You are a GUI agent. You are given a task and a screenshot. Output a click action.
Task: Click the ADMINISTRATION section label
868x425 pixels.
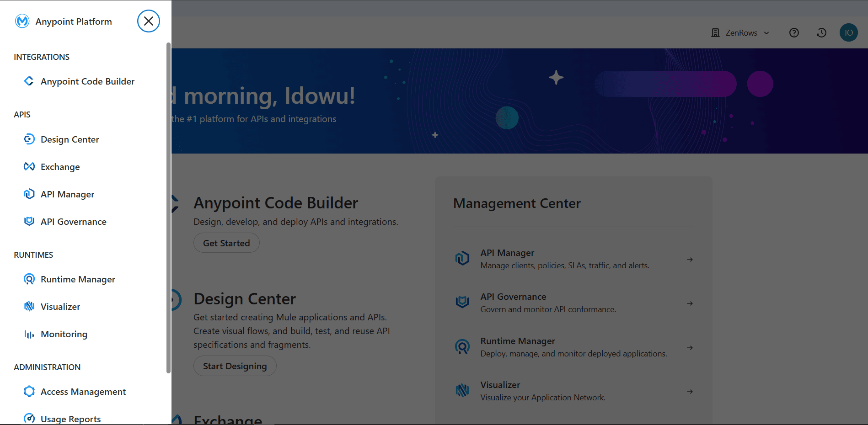47,367
